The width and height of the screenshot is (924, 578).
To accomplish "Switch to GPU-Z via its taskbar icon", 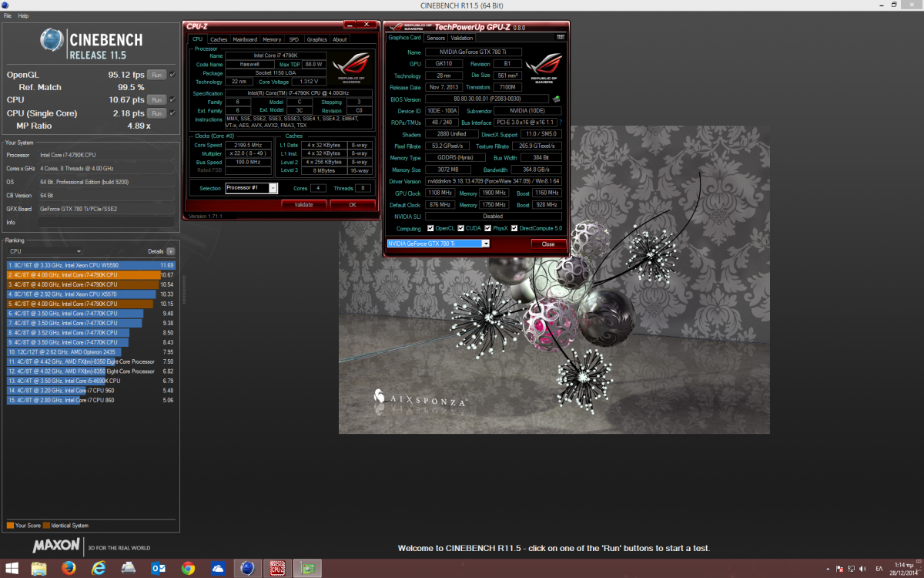I will coord(308,568).
